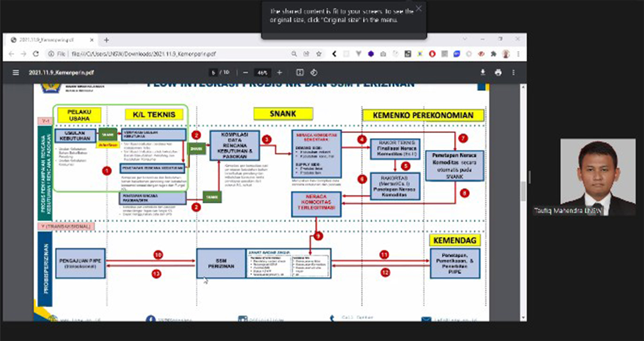Select the 2021.11.9_Kemenperin.pdf browser tab

[47, 40]
